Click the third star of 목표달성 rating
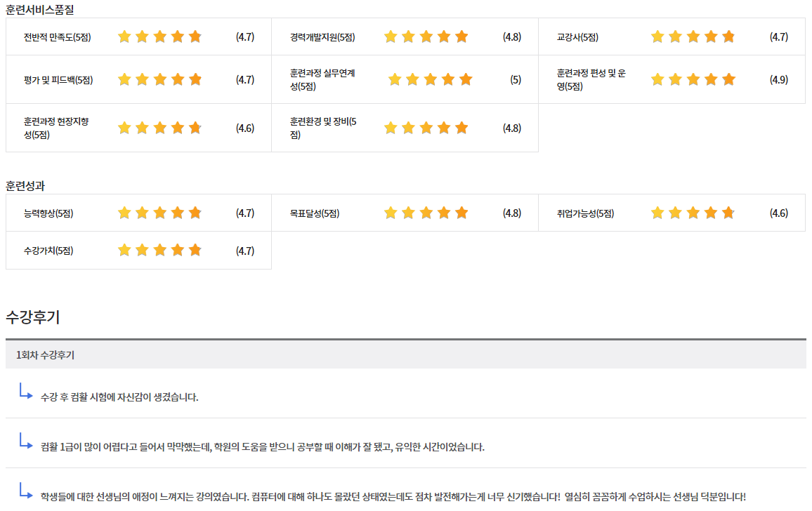The height and width of the screenshot is (511, 812). coord(426,213)
